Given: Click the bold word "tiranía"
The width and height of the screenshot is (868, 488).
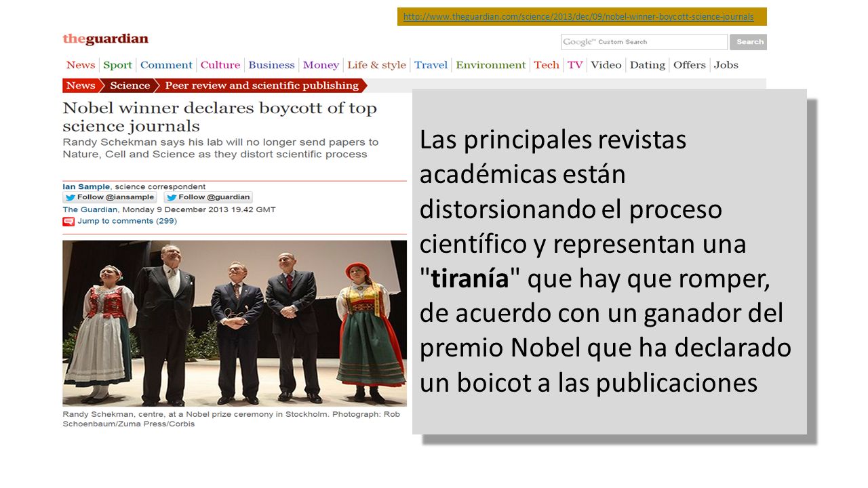Looking at the screenshot, I should coord(471,279).
